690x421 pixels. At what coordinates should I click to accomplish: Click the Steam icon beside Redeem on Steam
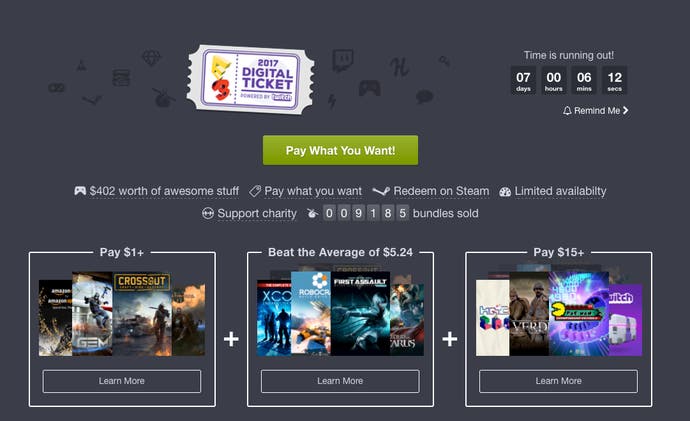[x=381, y=191]
